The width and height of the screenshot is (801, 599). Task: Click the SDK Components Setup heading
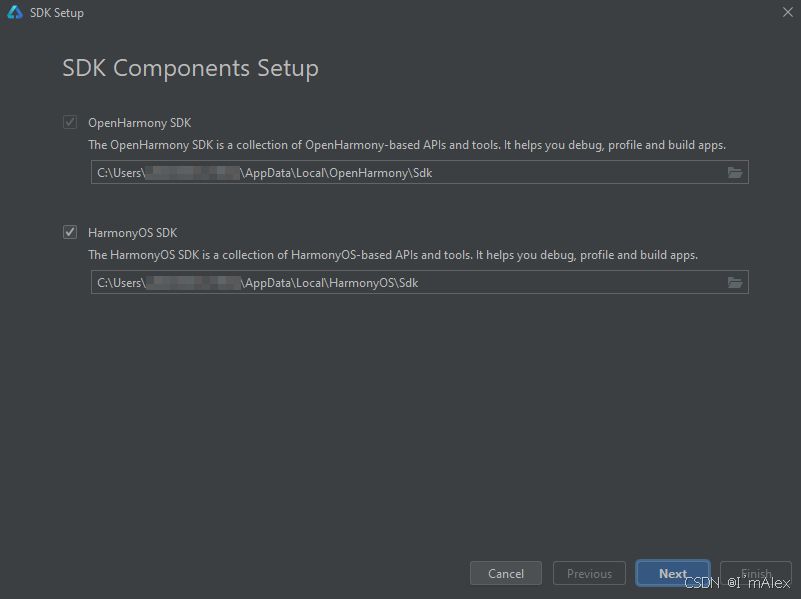click(190, 68)
